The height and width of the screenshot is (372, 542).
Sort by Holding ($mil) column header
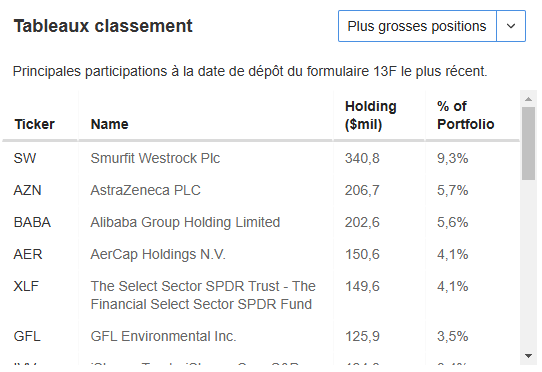click(371, 115)
